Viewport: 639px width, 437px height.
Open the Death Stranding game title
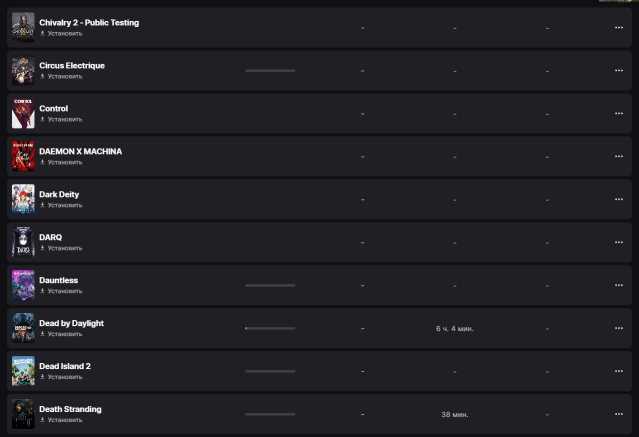click(70, 409)
